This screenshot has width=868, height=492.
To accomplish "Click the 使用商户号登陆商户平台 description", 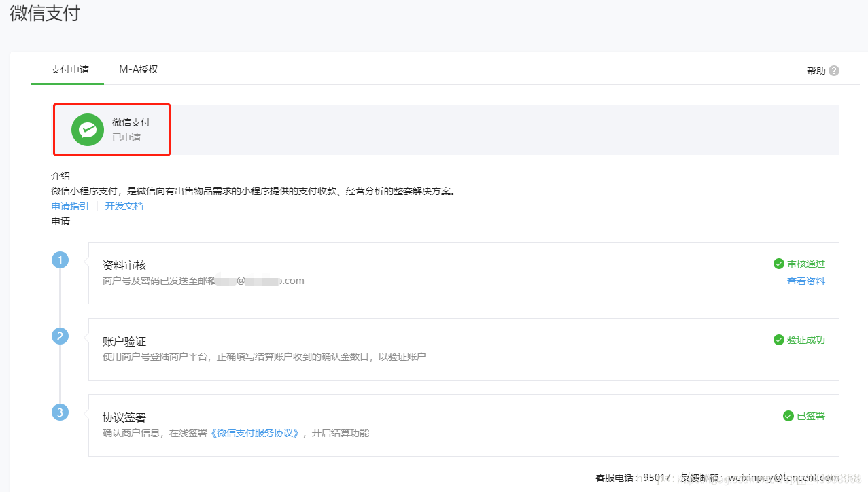I will coord(264,357).
